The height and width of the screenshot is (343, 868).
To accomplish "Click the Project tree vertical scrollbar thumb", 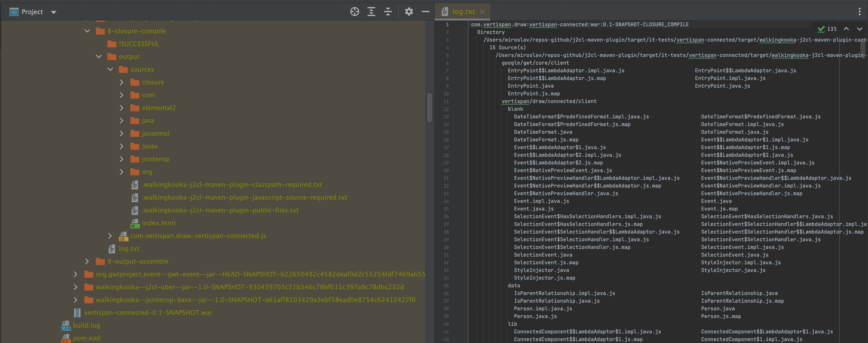I will (429, 107).
